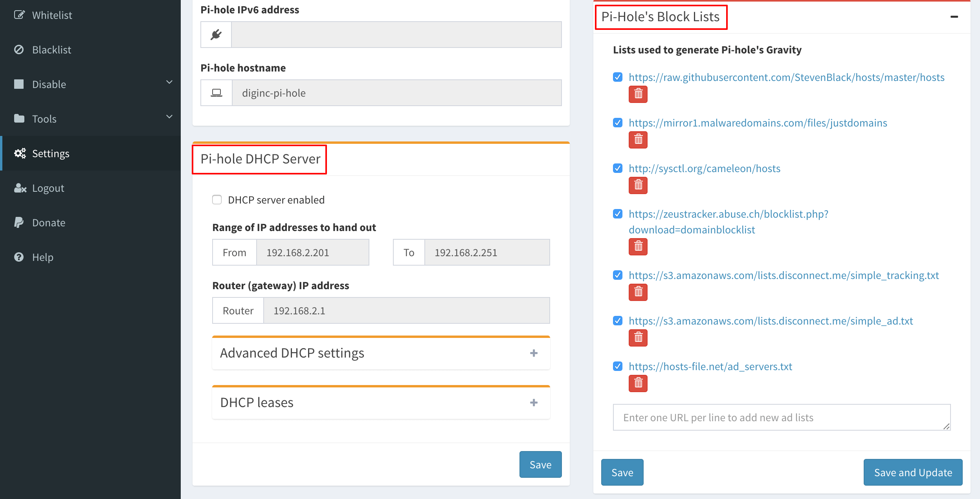Uncheck the malwaredomains justdomains blocklist
This screenshot has width=980, height=499.
click(x=618, y=123)
